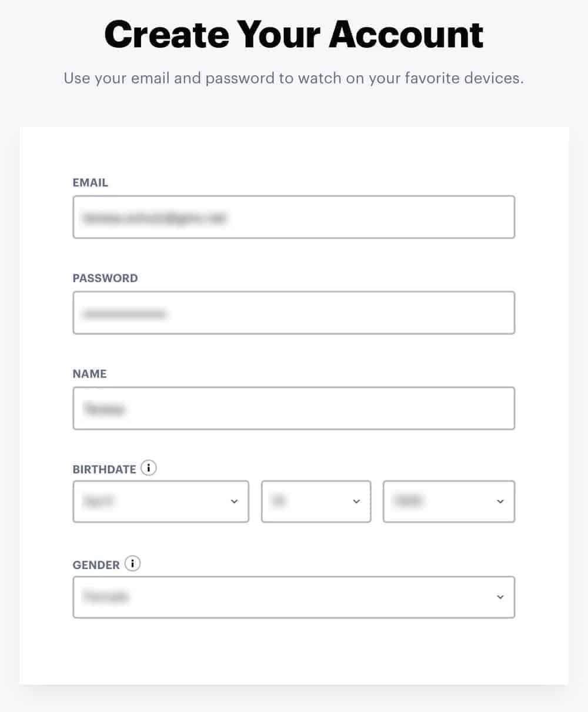This screenshot has width=588, height=712.
Task: Click the chevron arrow in the birth day dropdown
Action: 356,502
